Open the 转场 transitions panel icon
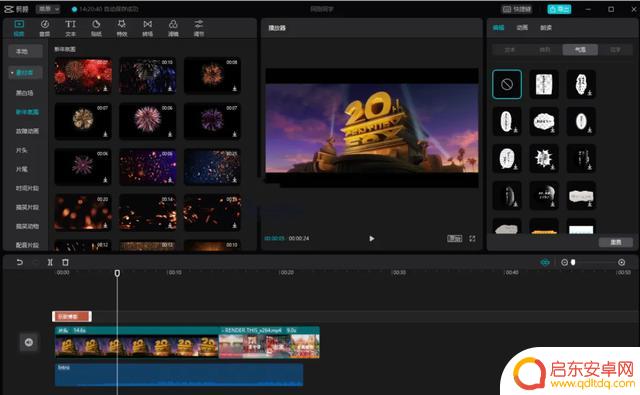The height and width of the screenshot is (395, 640). [x=147, y=28]
